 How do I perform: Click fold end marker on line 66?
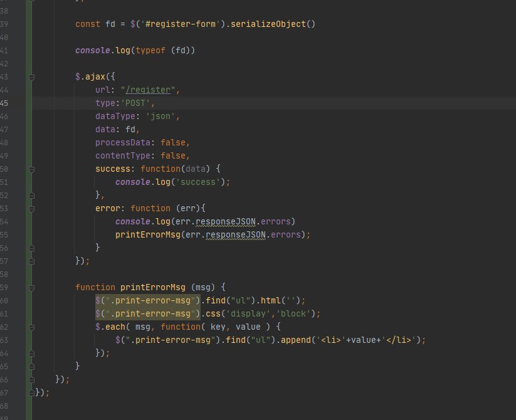pos(31,380)
